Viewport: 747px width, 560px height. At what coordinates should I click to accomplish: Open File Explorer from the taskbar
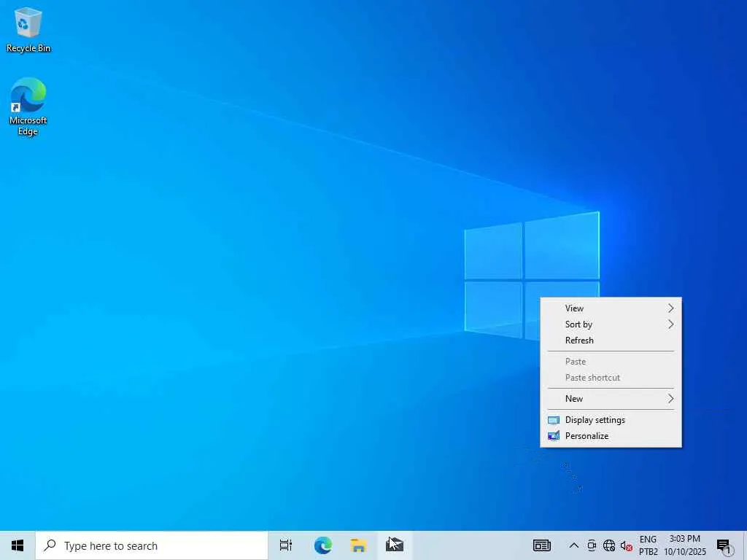coord(359,545)
